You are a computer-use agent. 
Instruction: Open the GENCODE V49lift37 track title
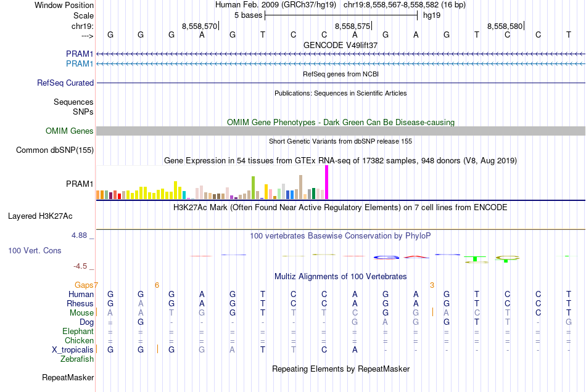(340, 45)
